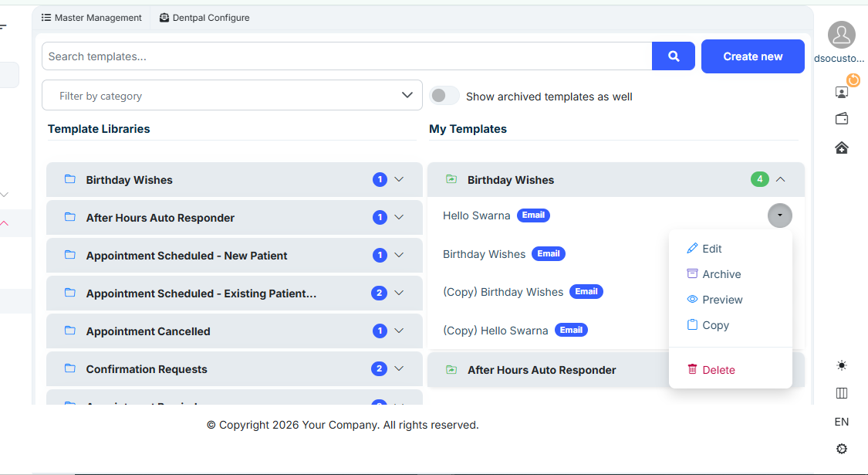Open the home icon in right sidebar
Image resolution: width=868 pixels, height=475 pixels.
click(x=842, y=148)
